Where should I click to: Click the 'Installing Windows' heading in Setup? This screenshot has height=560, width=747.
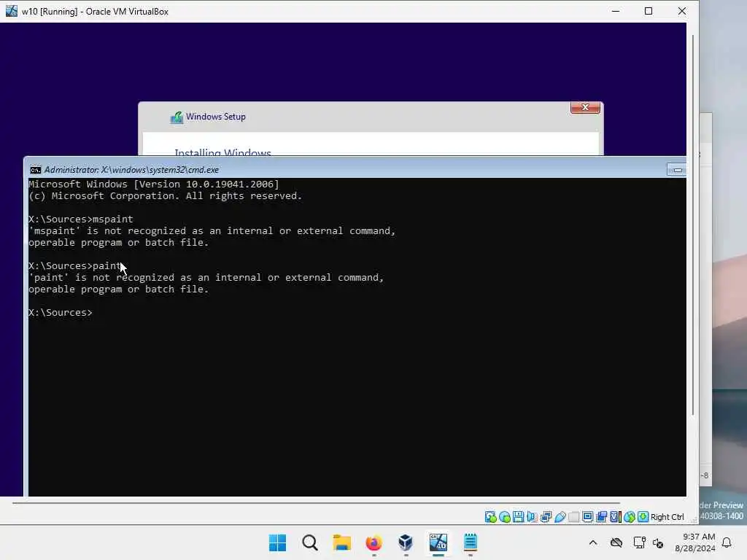click(x=222, y=152)
